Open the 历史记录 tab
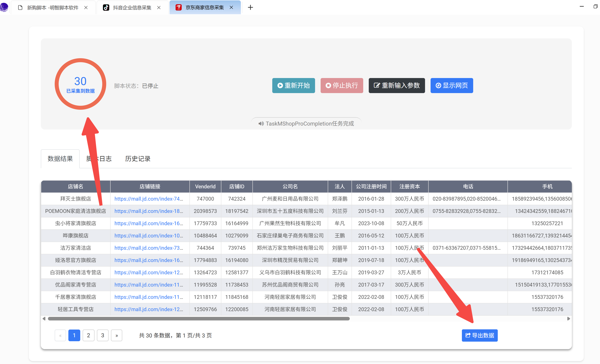The width and height of the screenshot is (600, 364). [138, 159]
